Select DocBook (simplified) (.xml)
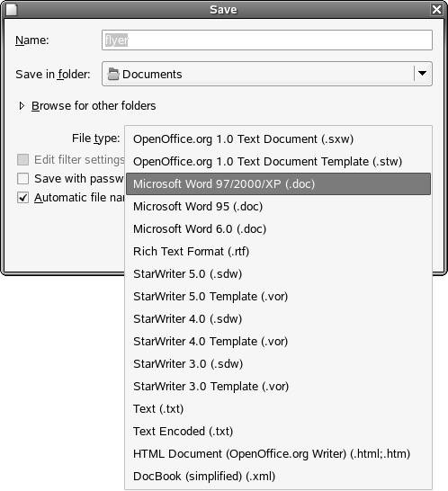The image size is (448, 491). 278,477
